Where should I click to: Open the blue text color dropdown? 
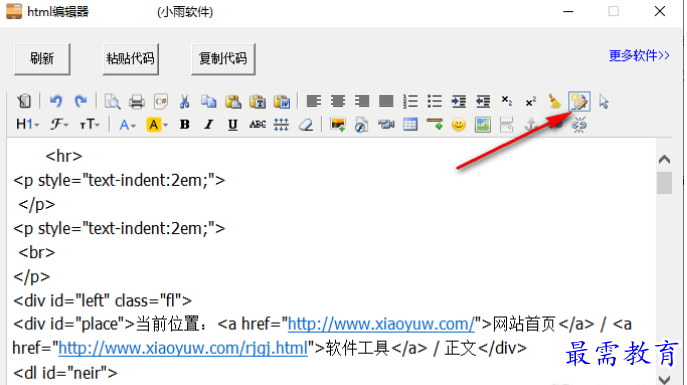127,125
